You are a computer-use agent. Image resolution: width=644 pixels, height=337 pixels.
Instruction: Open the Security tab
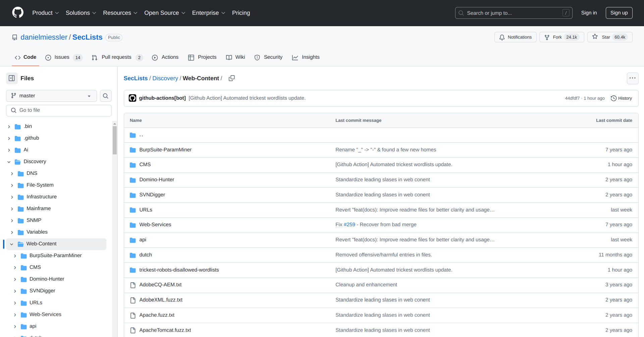pyautogui.click(x=268, y=57)
